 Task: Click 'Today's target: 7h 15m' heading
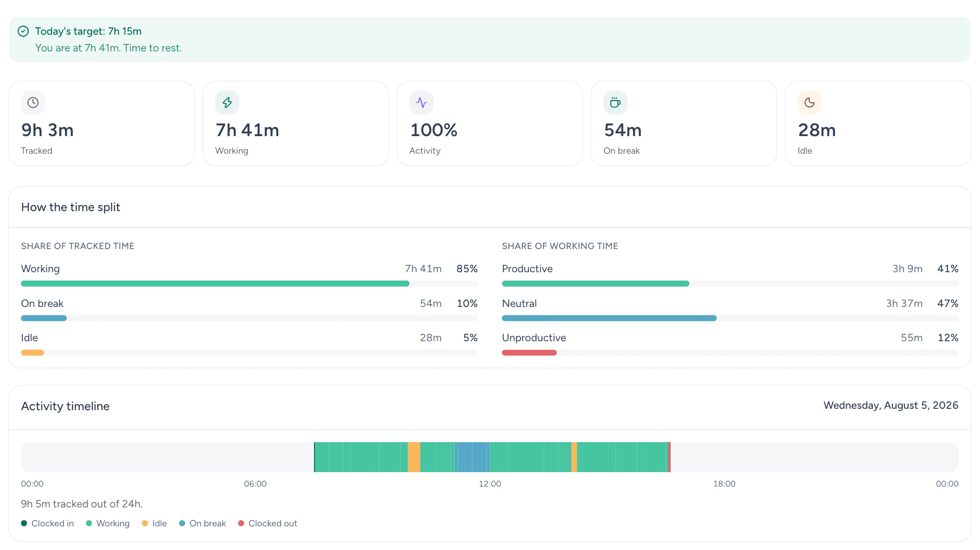click(x=88, y=31)
